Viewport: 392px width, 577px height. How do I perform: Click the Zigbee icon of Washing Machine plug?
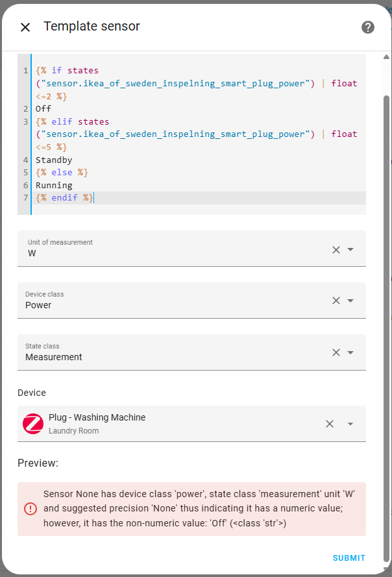coord(33,424)
